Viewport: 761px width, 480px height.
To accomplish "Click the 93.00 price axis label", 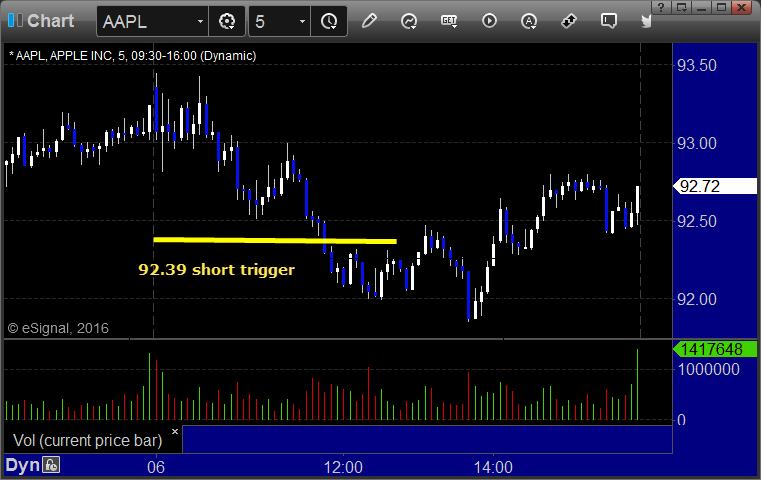I will (x=696, y=144).
